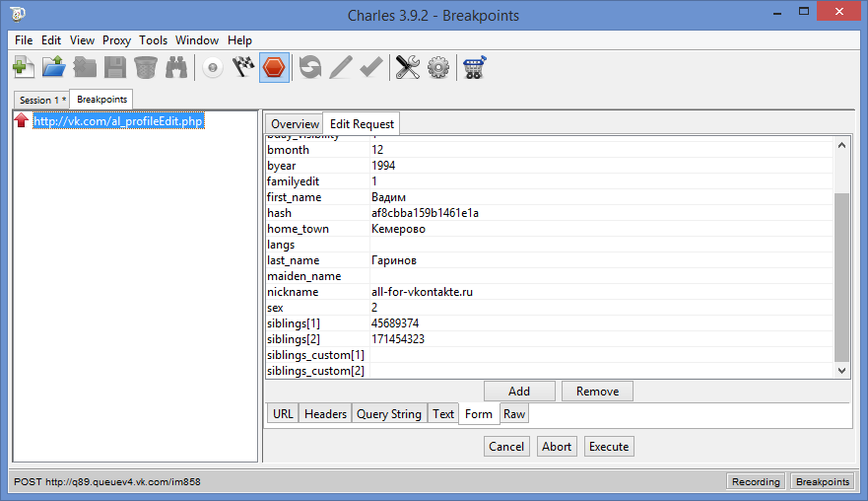Viewport: 868px width, 501px height.
Task: Click the Cancel button
Action: [506, 447]
